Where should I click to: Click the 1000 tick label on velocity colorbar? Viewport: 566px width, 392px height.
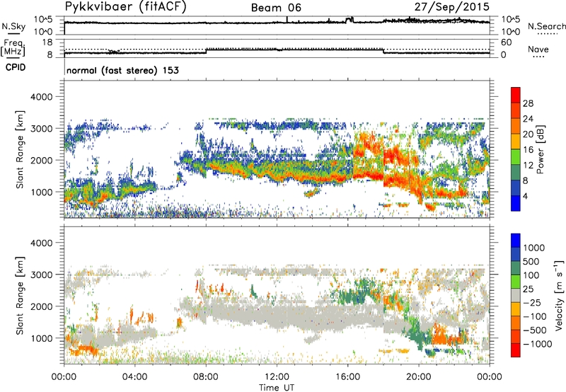click(x=533, y=248)
